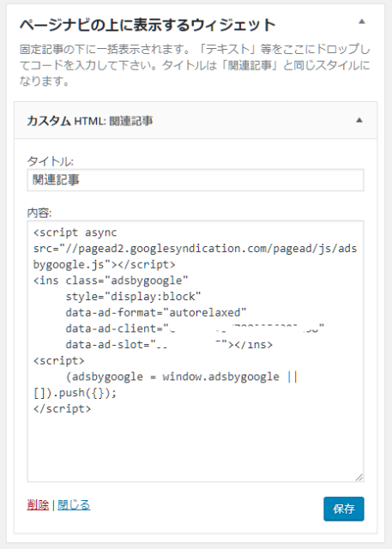392x549 pixels.
Task: Click the 削除 delete link
Action: coord(38,504)
